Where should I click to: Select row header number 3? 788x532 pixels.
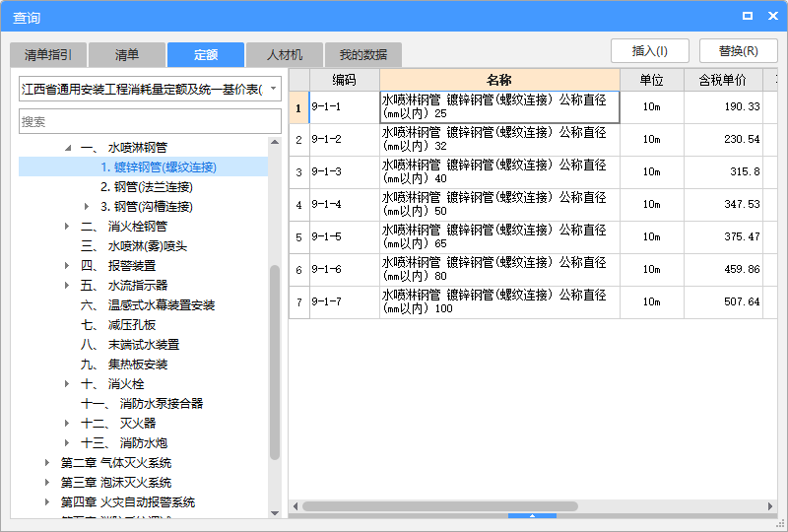pos(299,172)
